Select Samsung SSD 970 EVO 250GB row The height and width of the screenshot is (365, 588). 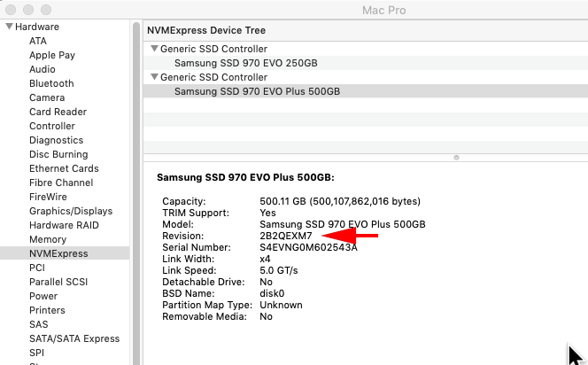click(x=366, y=63)
